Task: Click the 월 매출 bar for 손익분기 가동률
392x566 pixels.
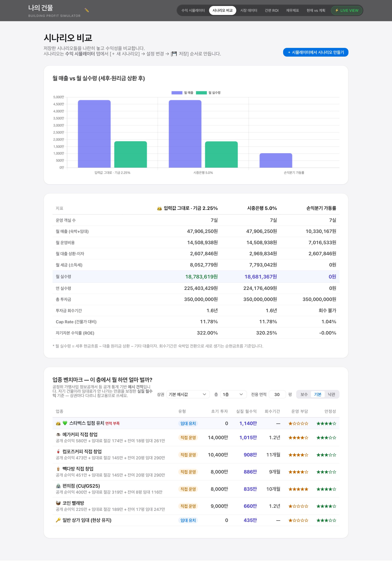Action: tap(276, 161)
